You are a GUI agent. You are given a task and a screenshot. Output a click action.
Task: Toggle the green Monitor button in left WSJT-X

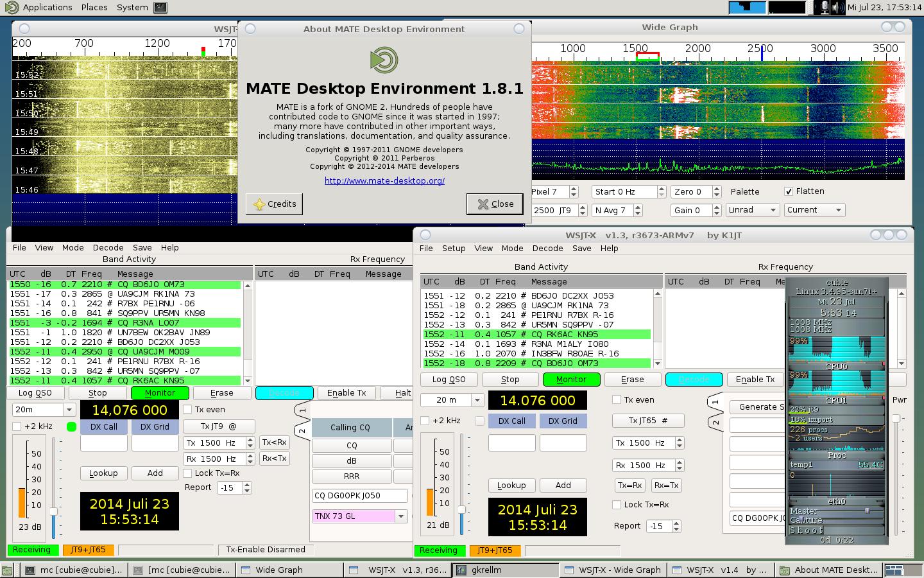(x=160, y=393)
